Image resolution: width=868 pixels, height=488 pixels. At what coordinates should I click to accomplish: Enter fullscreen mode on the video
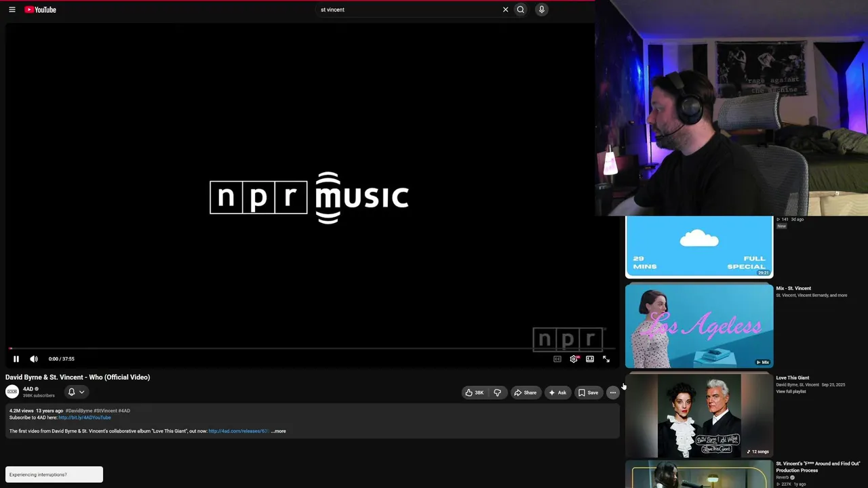[x=606, y=359]
